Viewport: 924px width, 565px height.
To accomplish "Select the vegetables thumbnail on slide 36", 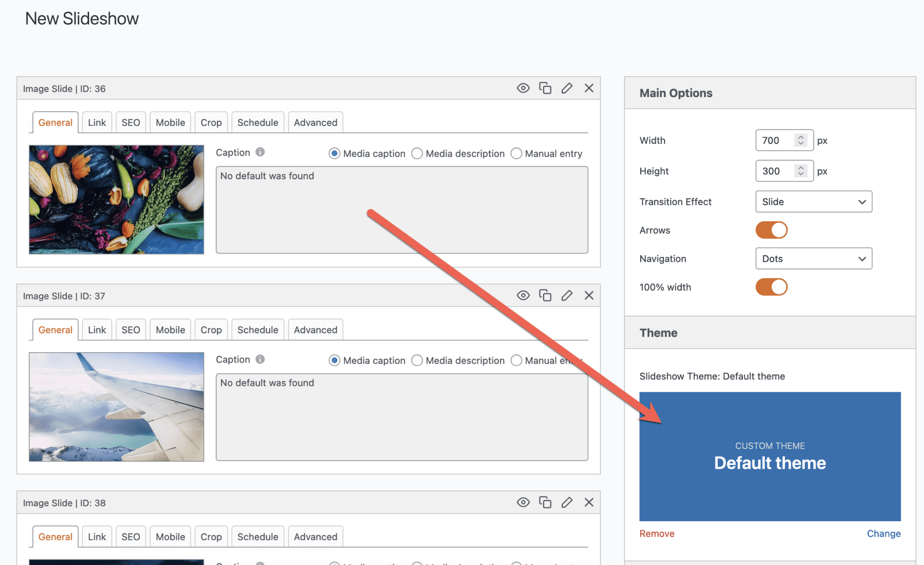I will [116, 199].
